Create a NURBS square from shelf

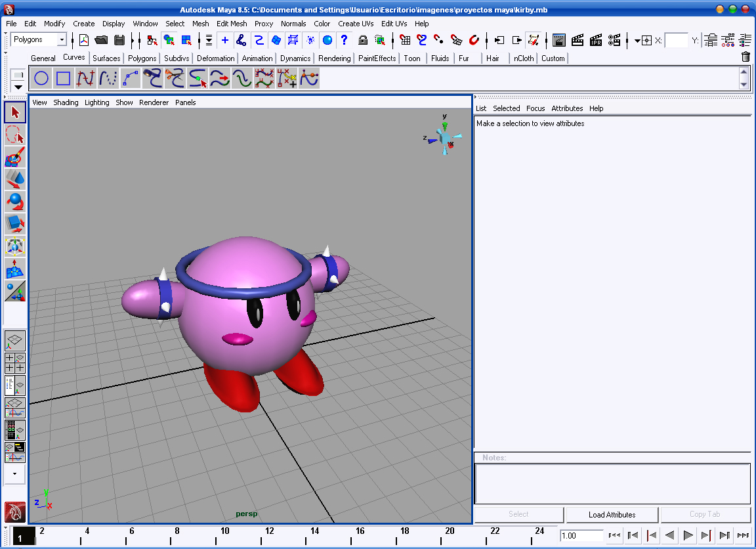[x=64, y=78]
